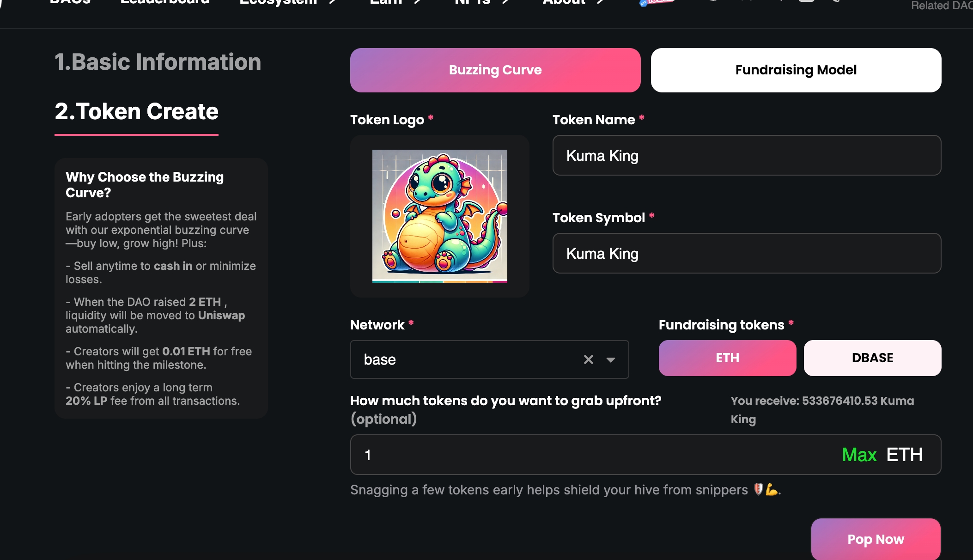Select the 2.Token Create step

click(x=136, y=112)
